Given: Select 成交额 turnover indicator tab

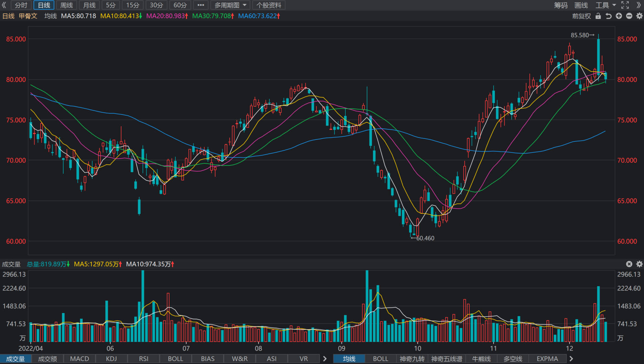Looking at the screenshot, I should pos(48,359).
